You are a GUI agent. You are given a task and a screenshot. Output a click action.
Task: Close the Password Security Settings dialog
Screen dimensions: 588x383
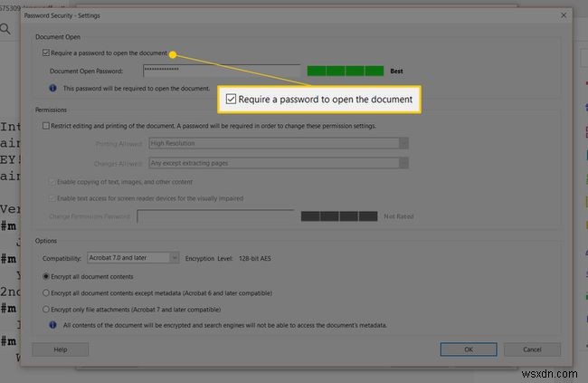564,15
